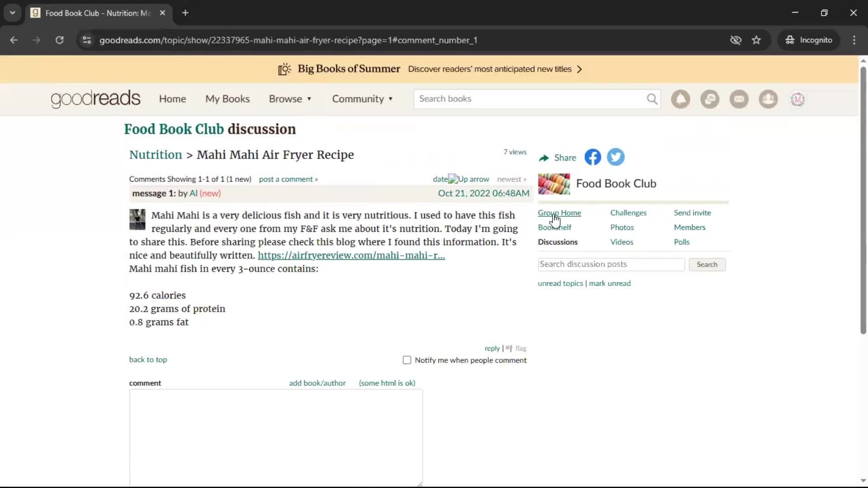Open My Books in the navigation
Image resolution: width=868 pixels, height=488 pixels.
point(227,99)
